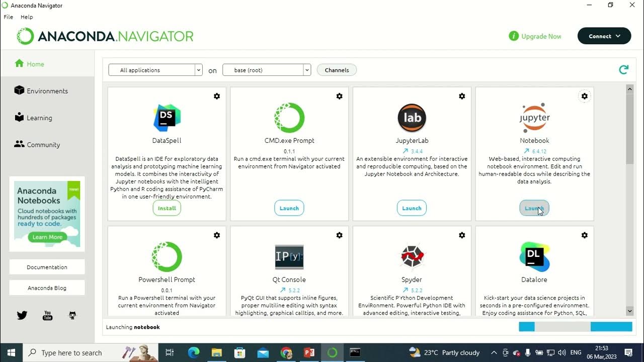Open Anaconda Twitter page icon
Screen dimensions: 644x362
click(22, 315)
